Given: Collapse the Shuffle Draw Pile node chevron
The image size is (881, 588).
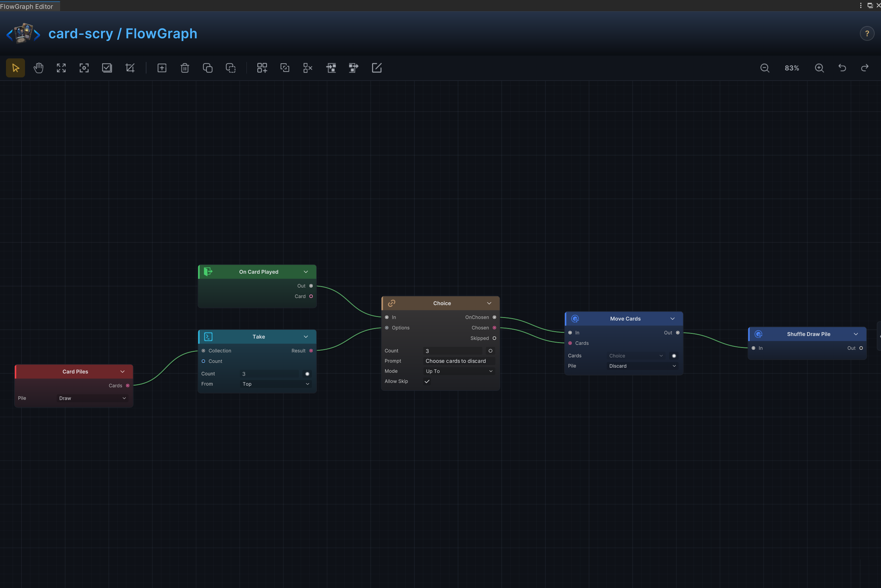Looking at the screenshot, I should tap(856, 334).
